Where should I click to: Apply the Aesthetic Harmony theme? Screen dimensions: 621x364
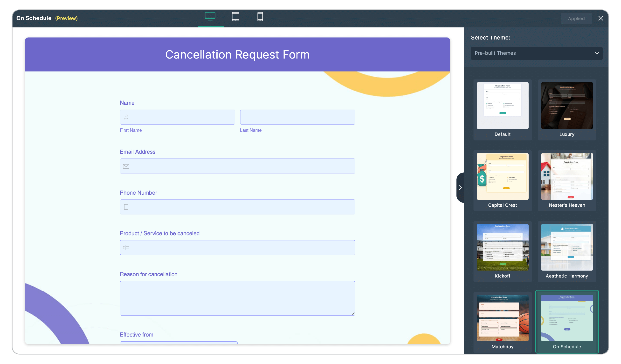click(x=567, y=251)
